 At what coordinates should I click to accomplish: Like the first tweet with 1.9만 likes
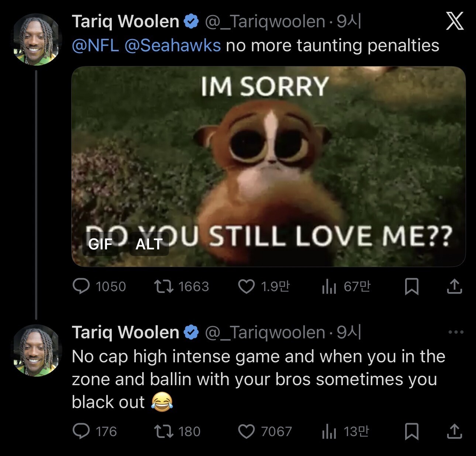pos(246,286)
